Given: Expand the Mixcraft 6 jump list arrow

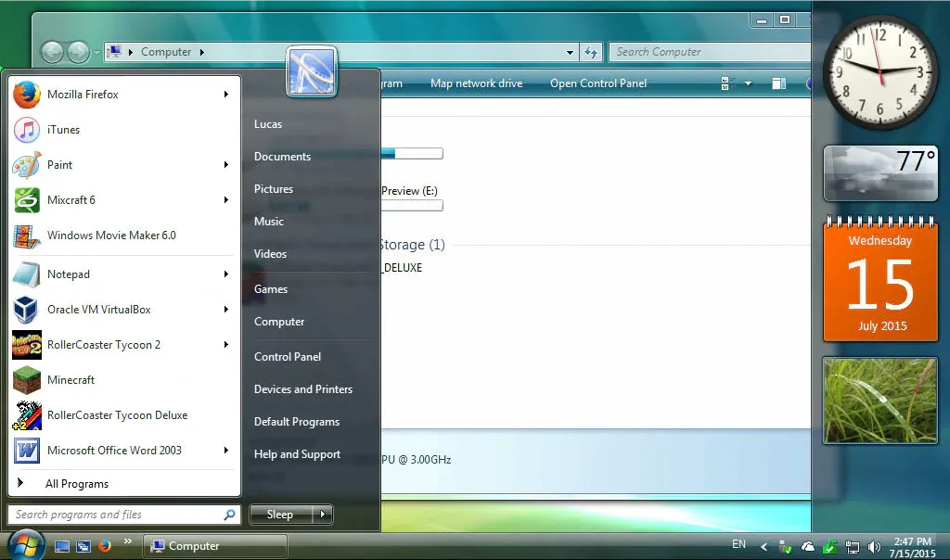Looking at the screenshot, I should coord(226,199).
